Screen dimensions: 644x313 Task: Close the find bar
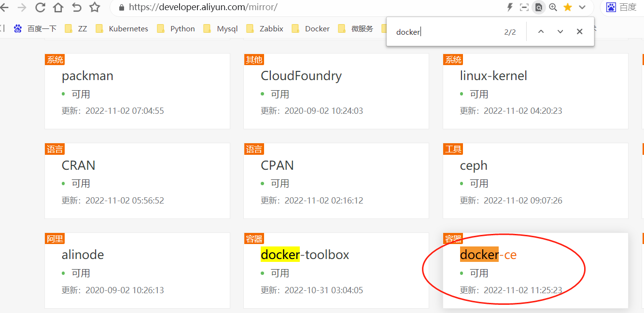(580, 32)
